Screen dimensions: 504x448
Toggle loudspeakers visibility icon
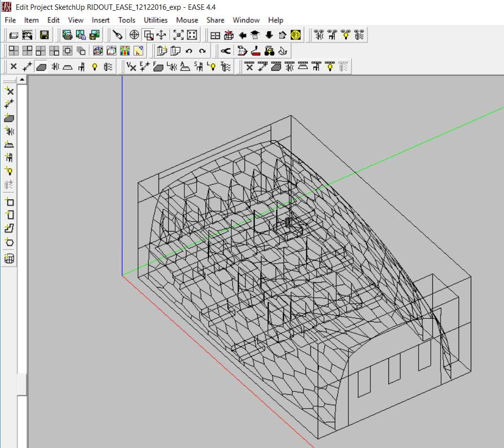(55, 66)
